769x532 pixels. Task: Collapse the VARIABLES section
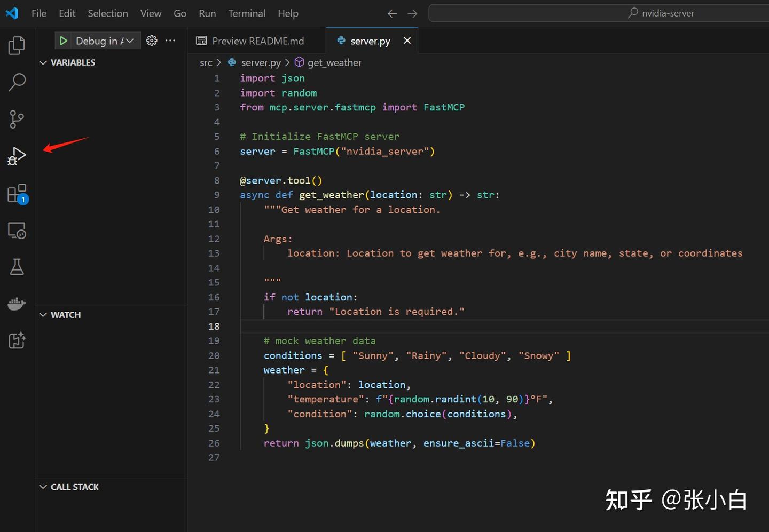coord(111,62)
